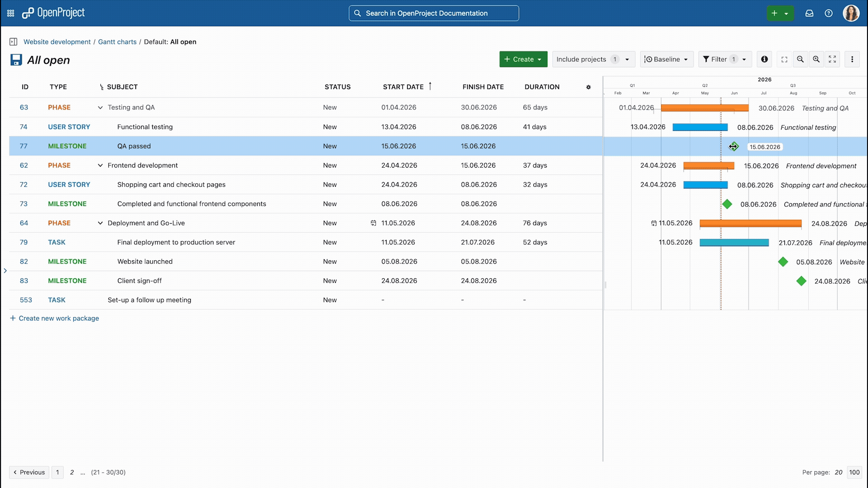Open the modules grid menu icon
The image size is (868, 488).
coord(11,13)
